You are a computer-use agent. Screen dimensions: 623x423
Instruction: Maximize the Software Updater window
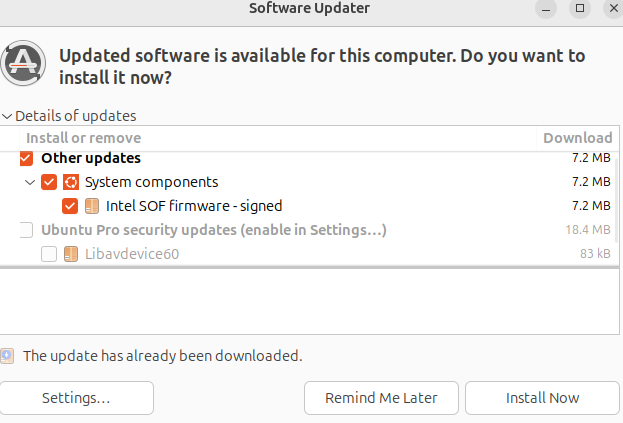click(x=580, y=8)
